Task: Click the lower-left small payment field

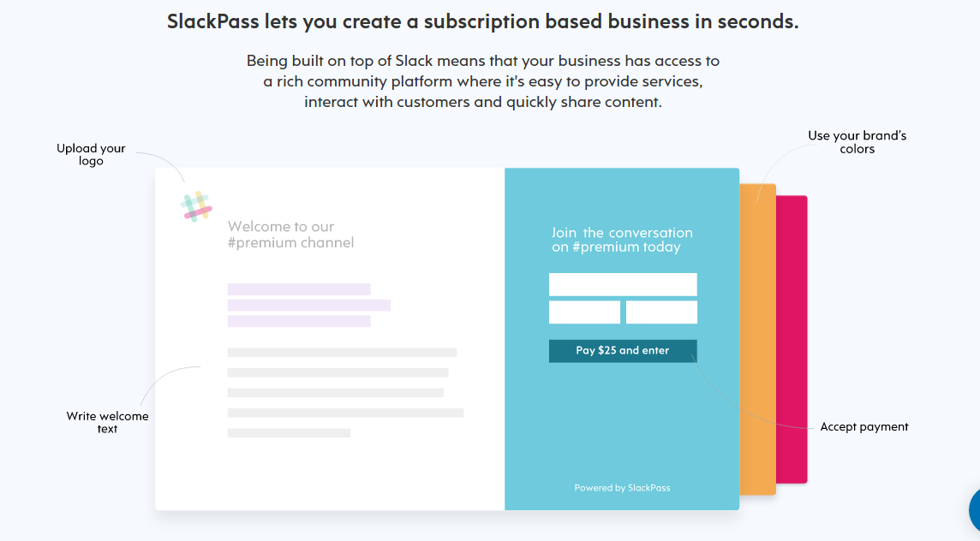Action: [x=584, y=312]
